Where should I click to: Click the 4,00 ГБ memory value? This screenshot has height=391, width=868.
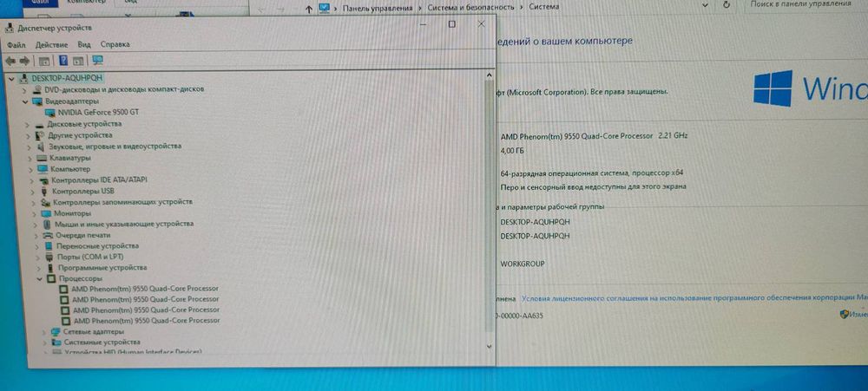pyautogui.click(x=512, y=151)
